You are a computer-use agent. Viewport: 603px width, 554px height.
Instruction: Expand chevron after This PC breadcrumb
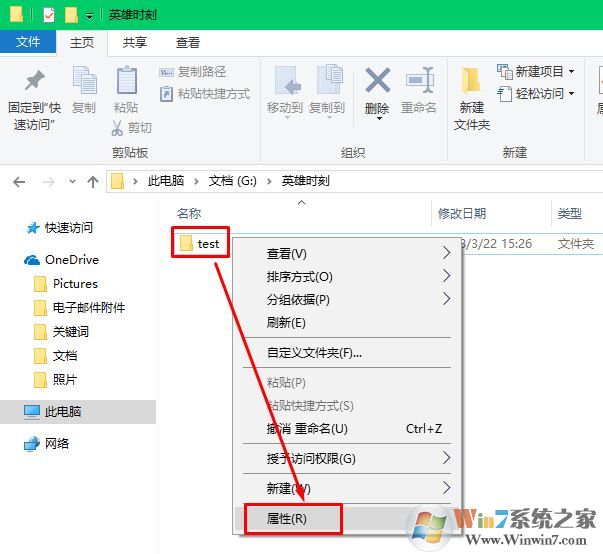[x=196, y=181]
